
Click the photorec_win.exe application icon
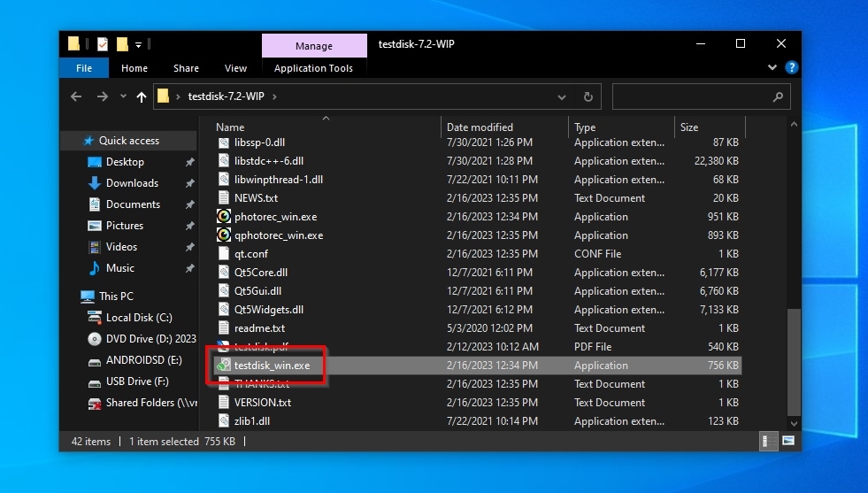point(224,217)
